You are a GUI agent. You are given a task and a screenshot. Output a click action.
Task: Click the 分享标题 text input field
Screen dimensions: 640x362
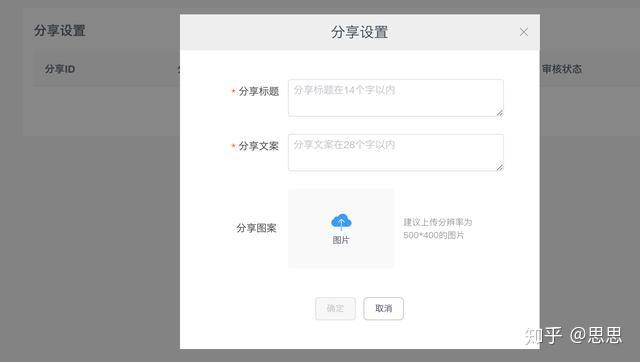[x=396, y=98]
